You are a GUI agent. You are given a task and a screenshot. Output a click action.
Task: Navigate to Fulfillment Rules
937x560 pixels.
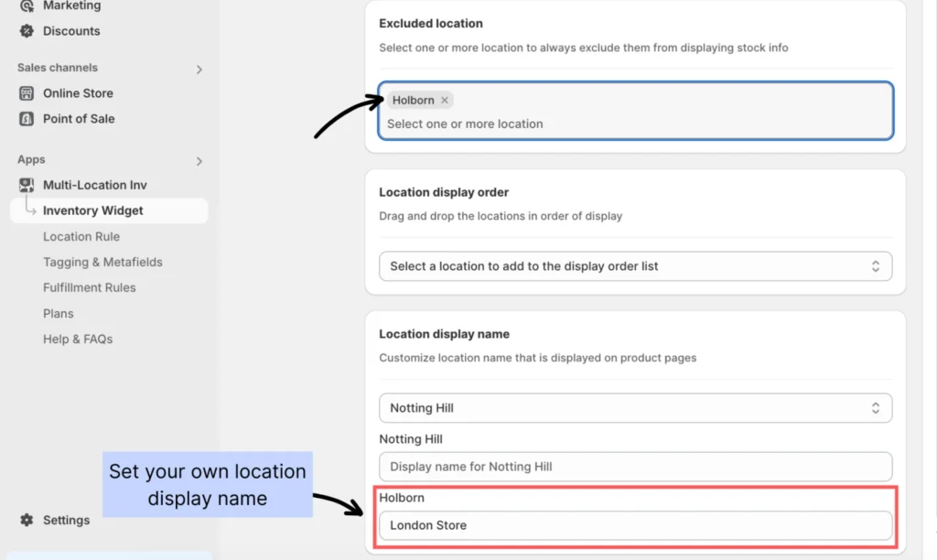pyautogui.click(x=90, y=287)
